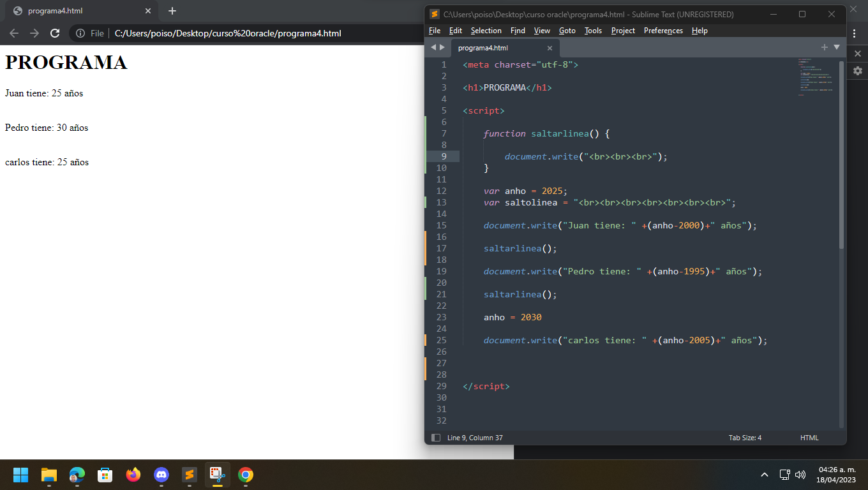Click line number 9 in the gutter
Image resolution: width=868 pixels, height=490 pixels.
(444, 156)
